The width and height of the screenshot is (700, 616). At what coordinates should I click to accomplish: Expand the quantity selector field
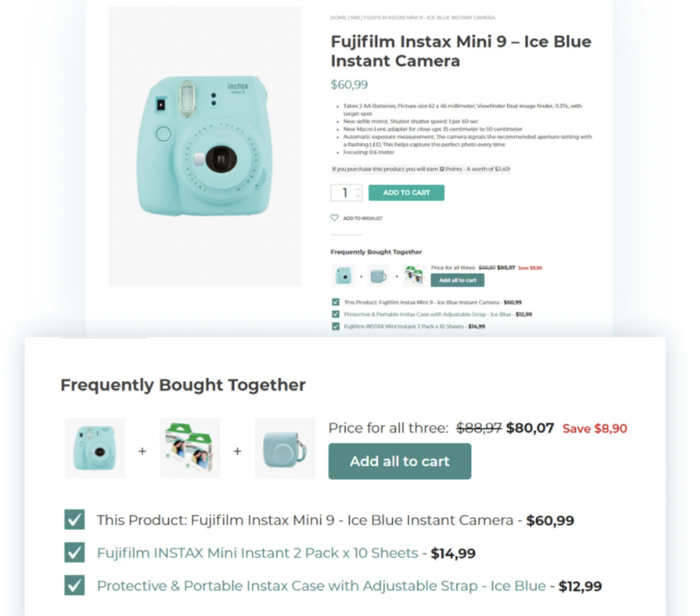[x=345, y=193]
